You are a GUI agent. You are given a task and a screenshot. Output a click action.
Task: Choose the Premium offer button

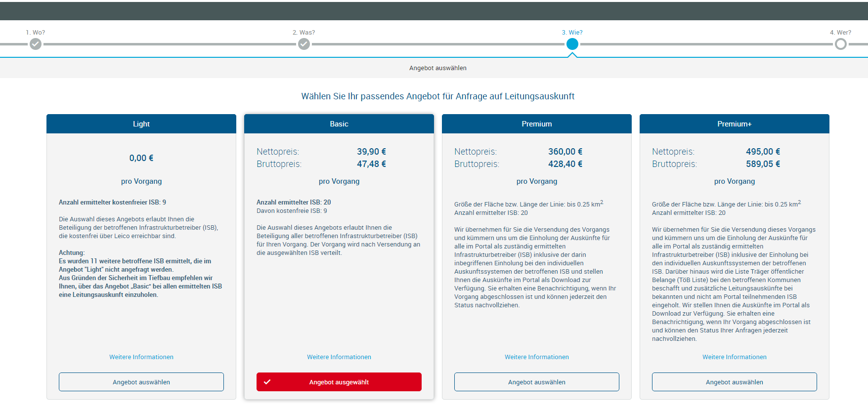537,382
